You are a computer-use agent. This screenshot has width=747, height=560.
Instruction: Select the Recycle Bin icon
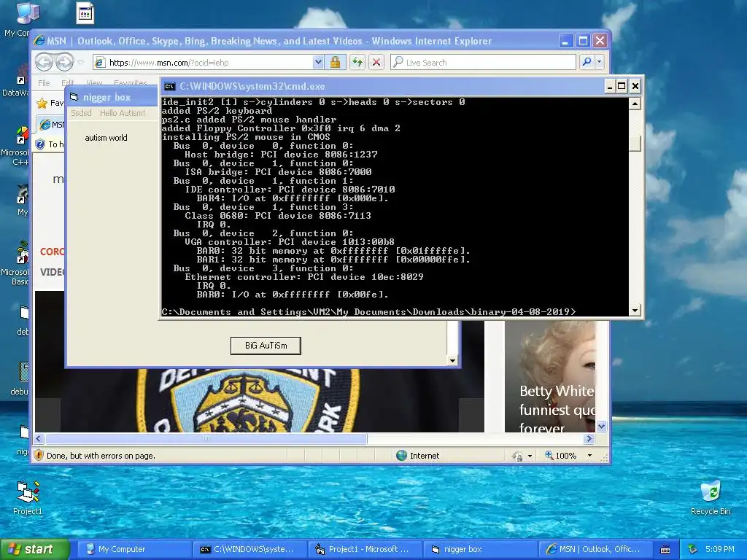tap(711, 498)
